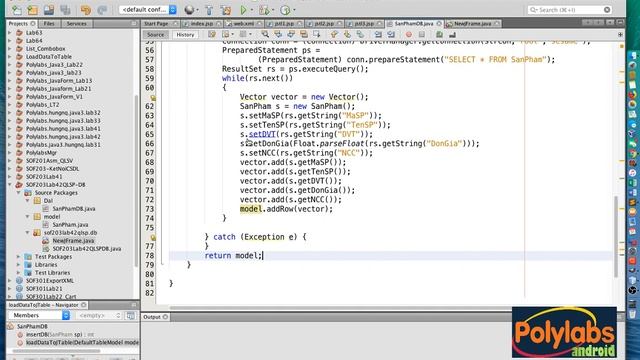Click the New Project toolbar icon

pyautogui.click(x=32, y=9)
